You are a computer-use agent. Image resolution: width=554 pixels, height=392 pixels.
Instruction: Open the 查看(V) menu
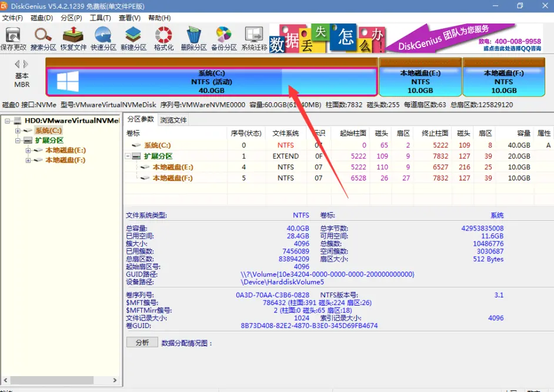click(129, 18)
